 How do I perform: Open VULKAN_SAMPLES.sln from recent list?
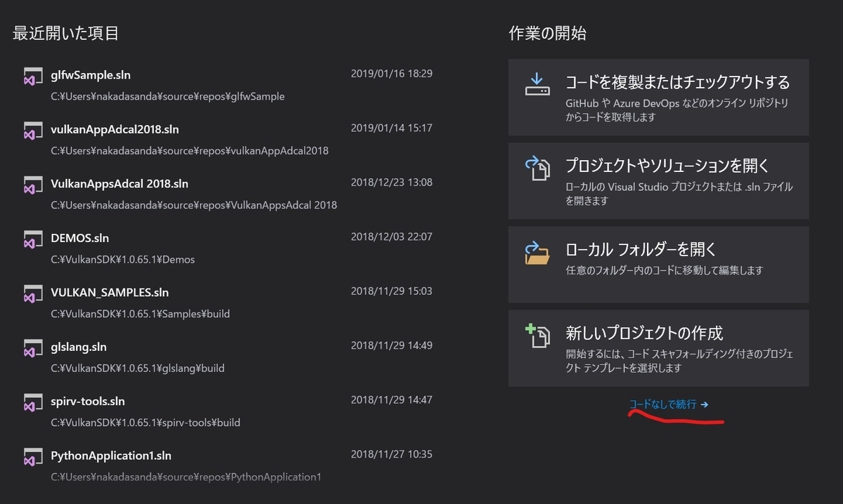point(228,303)
